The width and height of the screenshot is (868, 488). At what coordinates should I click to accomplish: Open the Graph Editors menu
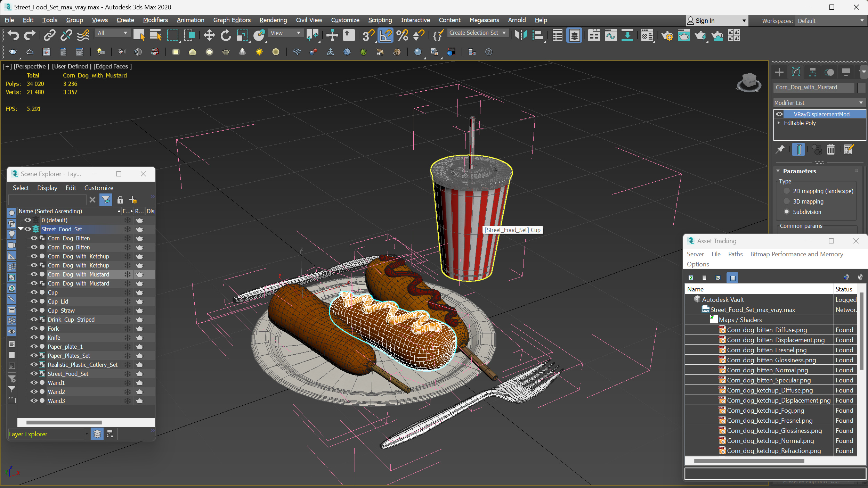(x=232, y=20)
